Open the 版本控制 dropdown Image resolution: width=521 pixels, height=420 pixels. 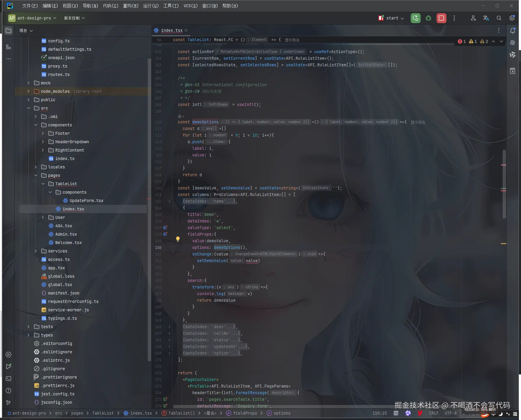74,18
